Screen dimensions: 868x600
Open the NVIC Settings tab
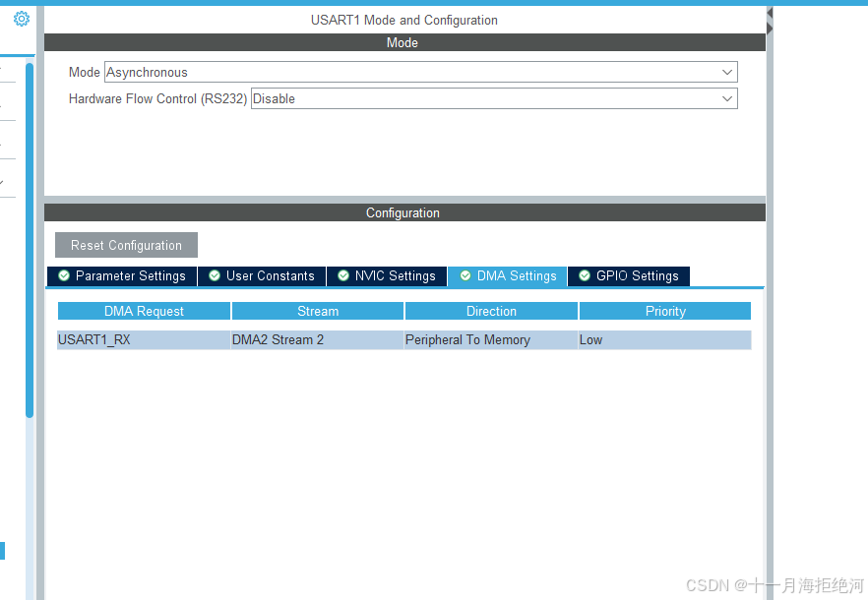(x=387, y=275)
